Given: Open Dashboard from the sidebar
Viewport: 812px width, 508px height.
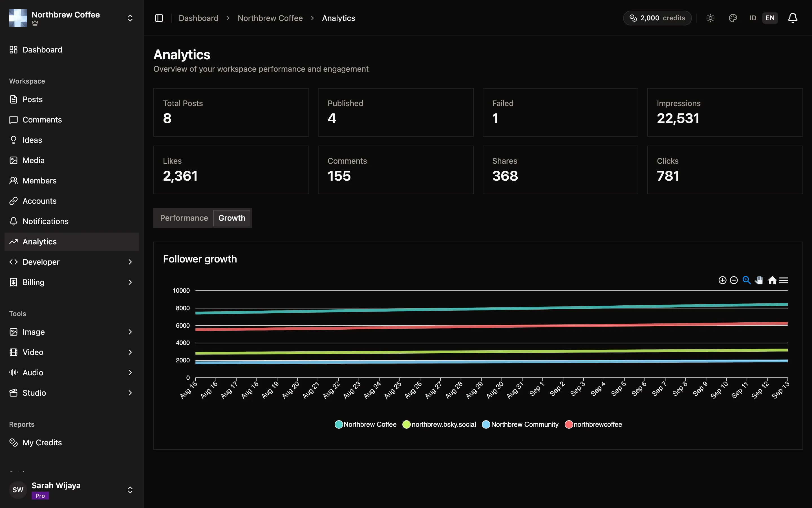Looking at the screenshot, I should coord(72,50).
